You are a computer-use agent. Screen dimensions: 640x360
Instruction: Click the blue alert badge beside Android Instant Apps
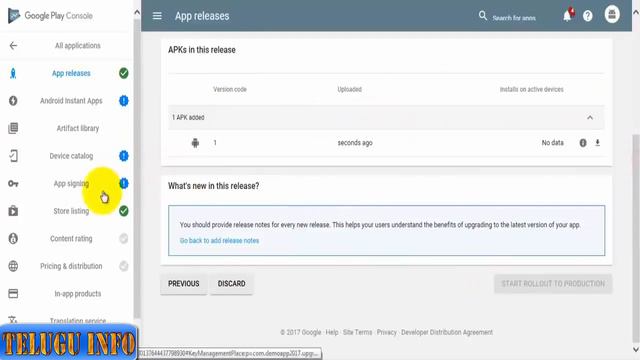pos(124,101)
